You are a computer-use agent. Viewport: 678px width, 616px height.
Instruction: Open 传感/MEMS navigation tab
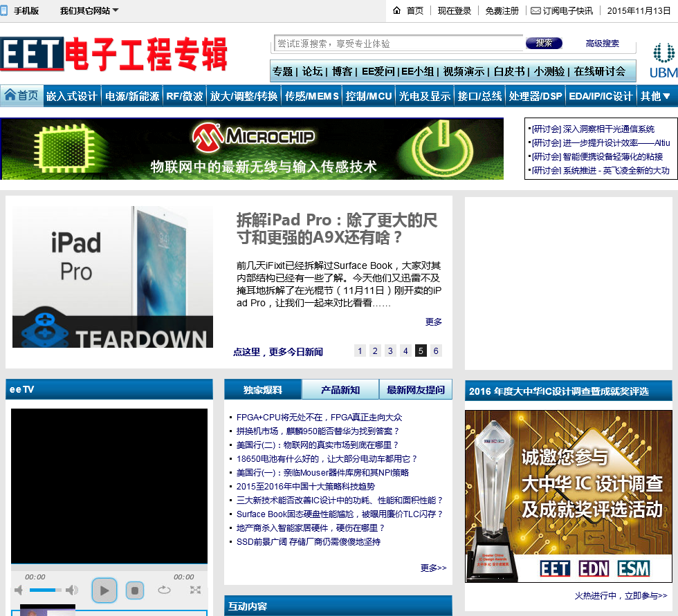[x=312, y=96]
